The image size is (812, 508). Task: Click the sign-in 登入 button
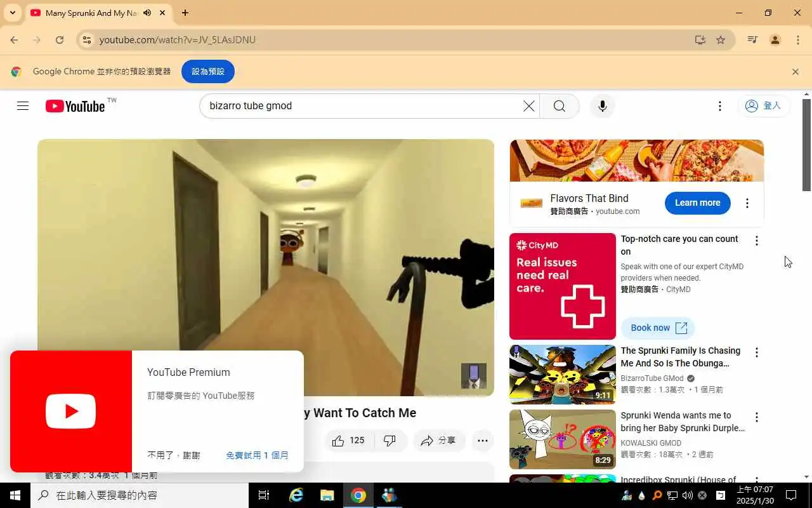tap(763, 106)
